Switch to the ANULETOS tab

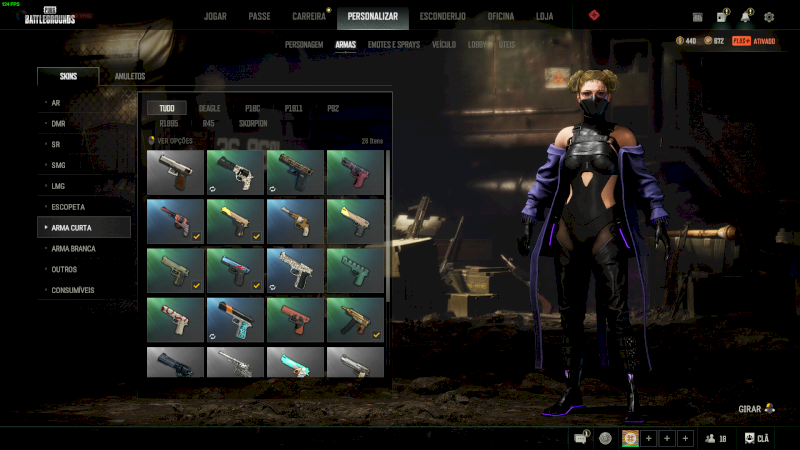pos(130,76)
